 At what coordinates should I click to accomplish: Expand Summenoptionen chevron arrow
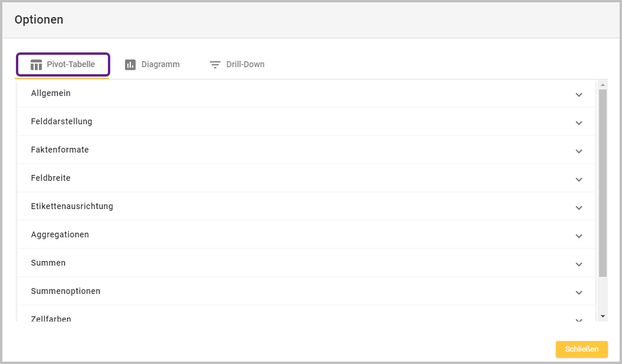[x=578, y=293]
